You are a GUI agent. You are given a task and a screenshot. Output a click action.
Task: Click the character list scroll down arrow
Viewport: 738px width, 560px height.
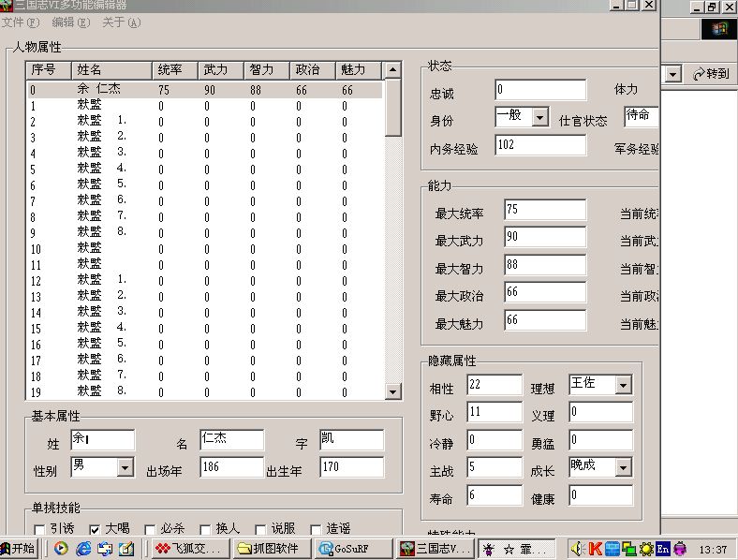click(x=393, y=391)
